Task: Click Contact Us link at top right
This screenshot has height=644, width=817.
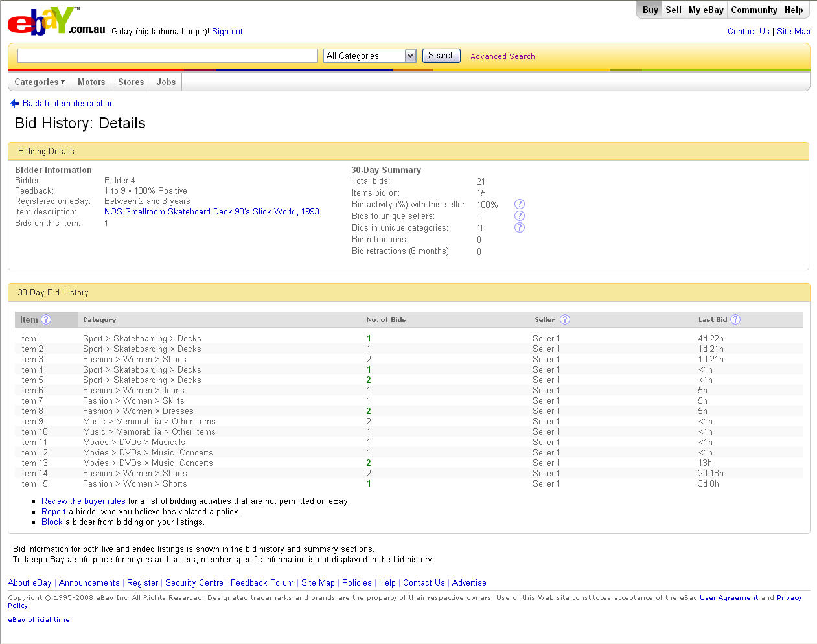Action: (x=748, y=31)
